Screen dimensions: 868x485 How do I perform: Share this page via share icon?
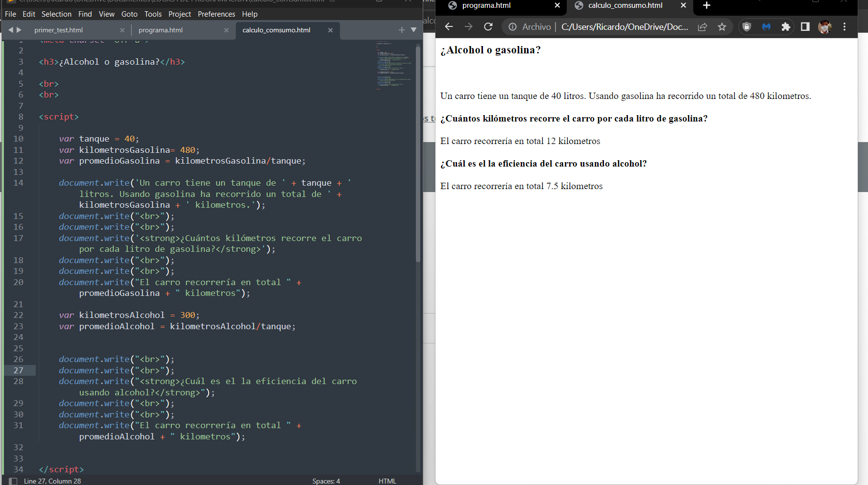[x=702, y=27]
